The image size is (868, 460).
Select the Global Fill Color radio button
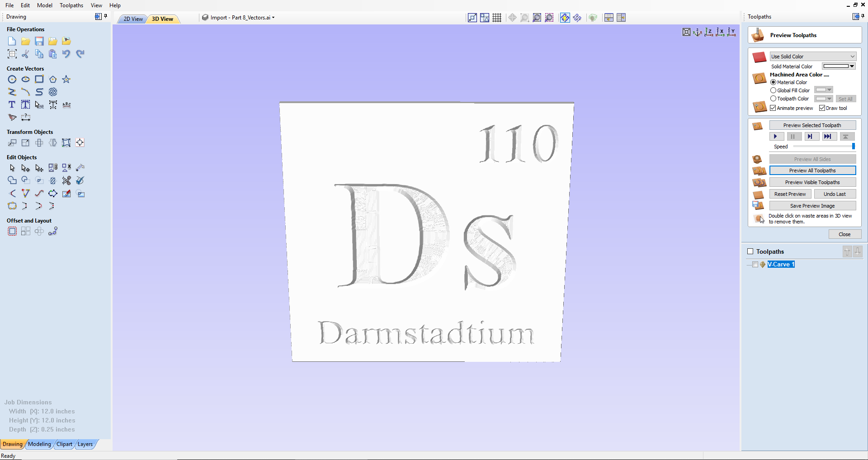(x=773, y=90)
